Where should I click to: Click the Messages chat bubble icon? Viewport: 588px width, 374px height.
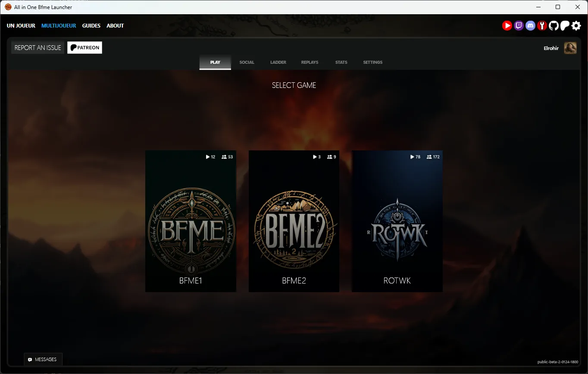(30, 359)
